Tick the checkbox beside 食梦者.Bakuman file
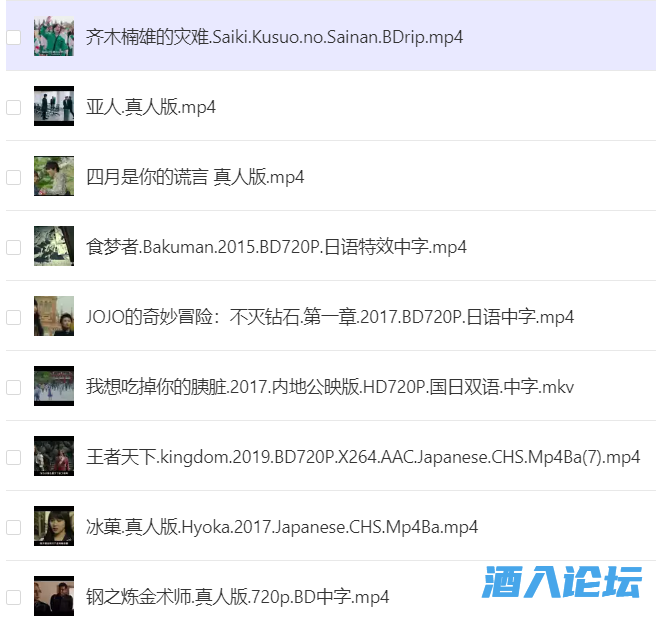Screen dimensions: 656x624 [13, 247]
